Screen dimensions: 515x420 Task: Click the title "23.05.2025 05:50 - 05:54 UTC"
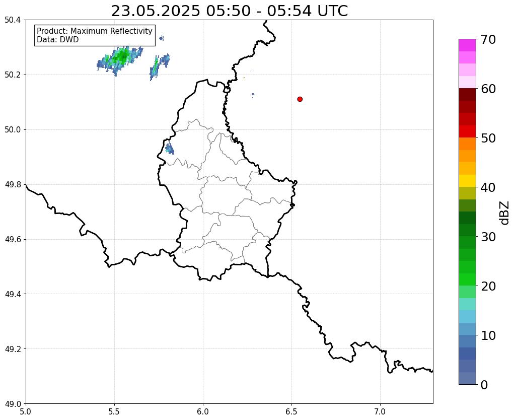(229, 11)
